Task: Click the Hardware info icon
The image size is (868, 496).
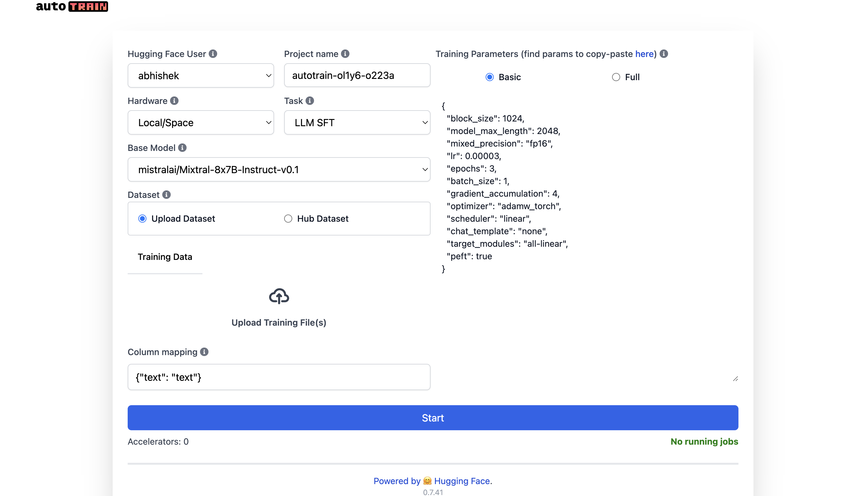Action: point(174,101)
